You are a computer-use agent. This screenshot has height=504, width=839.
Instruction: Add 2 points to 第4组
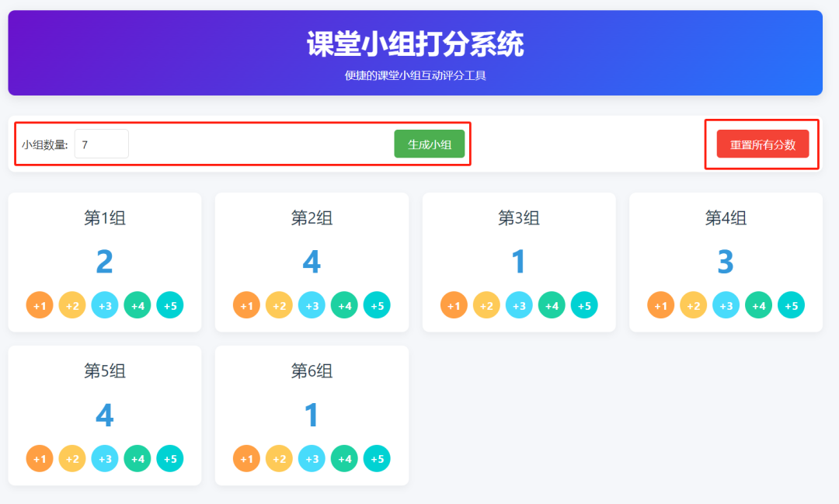tap(693, 305)
